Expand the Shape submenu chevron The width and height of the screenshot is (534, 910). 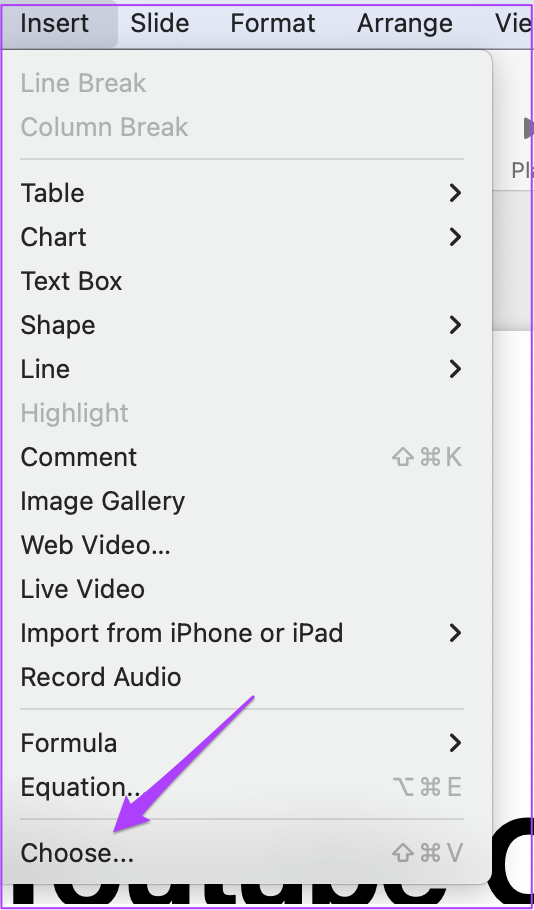[456, 325]
